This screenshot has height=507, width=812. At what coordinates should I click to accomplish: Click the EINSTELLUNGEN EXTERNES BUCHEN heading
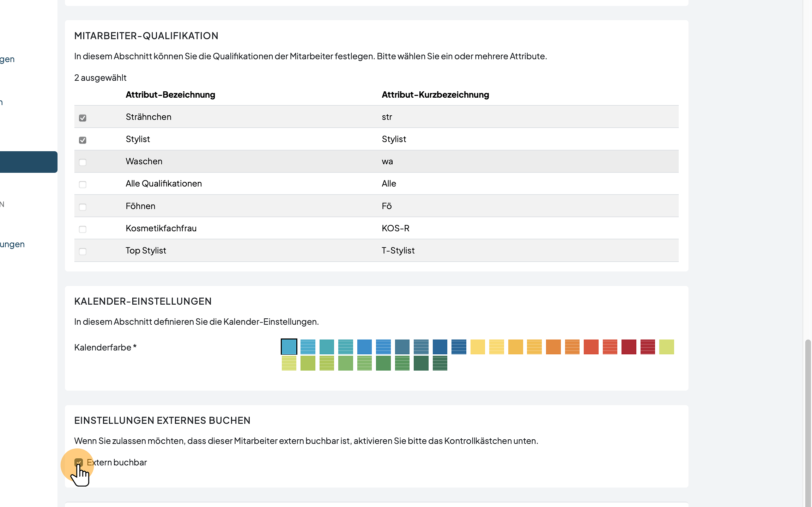pos(162,420)
